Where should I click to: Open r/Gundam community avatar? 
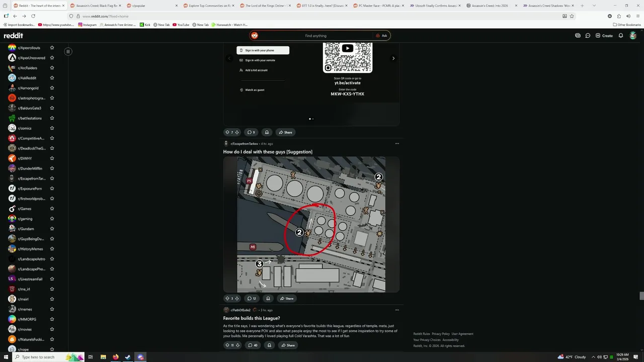pyautogui.click(x=12, y=229)
